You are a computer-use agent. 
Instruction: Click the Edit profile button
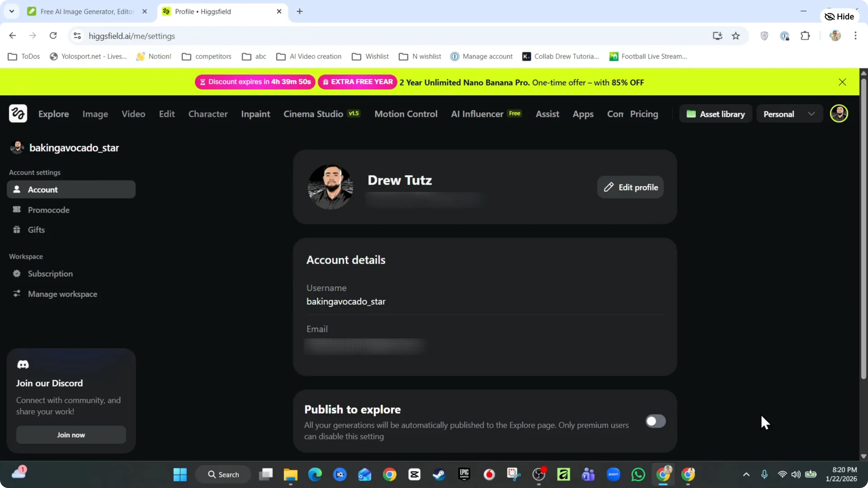[630, 187]
